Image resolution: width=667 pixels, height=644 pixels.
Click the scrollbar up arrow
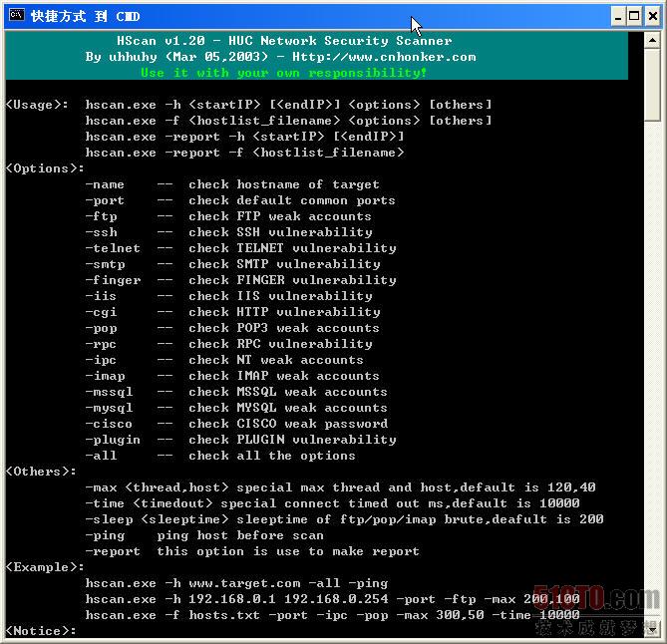coord(652,41)
